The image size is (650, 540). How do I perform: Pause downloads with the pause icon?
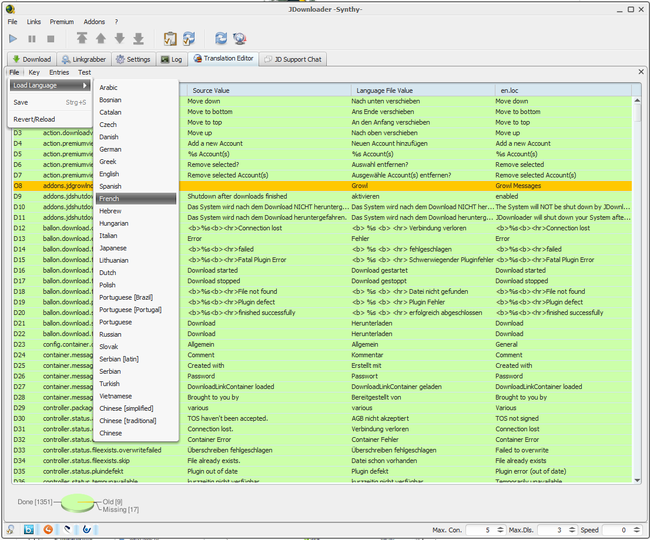click(x=32, y=39)
